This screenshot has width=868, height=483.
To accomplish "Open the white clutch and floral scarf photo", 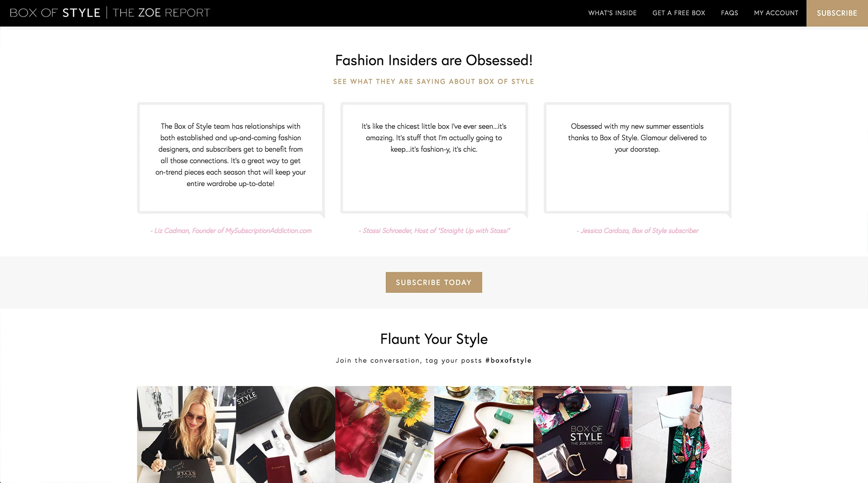I will point(681,434).
